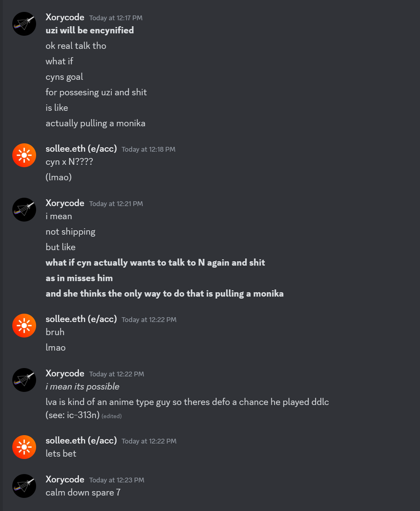Select sollee.eth's sun avatar beside the 'bruh' message
This screenshot has width=420, height=511.
coord(24,326)
